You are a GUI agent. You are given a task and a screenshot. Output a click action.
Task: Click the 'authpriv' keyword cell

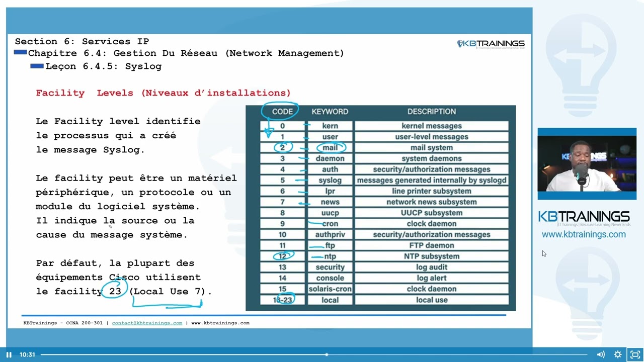(x=330, y=234)
